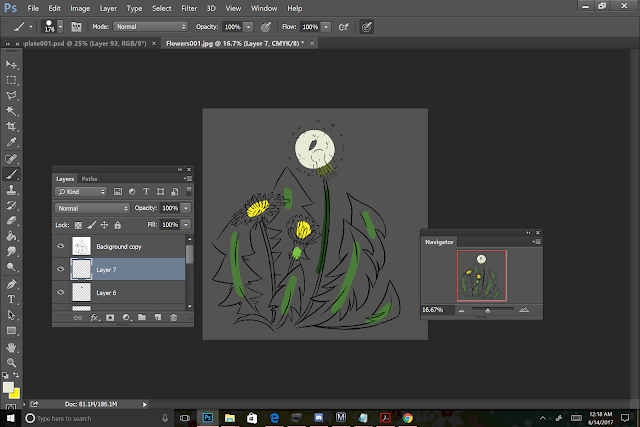Image resolution: width=640 pixels, height=427 pixels.
Task: Select the Smudge tool
Action: (11, 252)
